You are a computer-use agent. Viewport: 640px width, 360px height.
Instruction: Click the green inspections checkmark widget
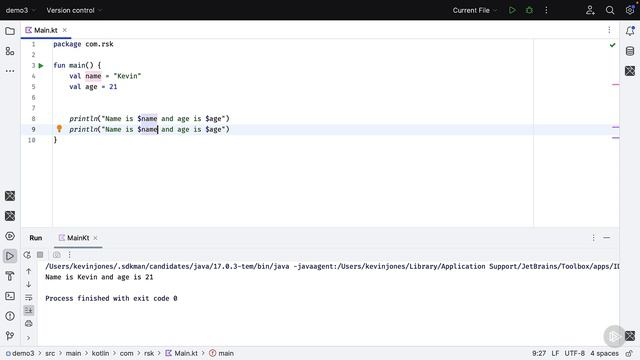(x=612, y=45)
